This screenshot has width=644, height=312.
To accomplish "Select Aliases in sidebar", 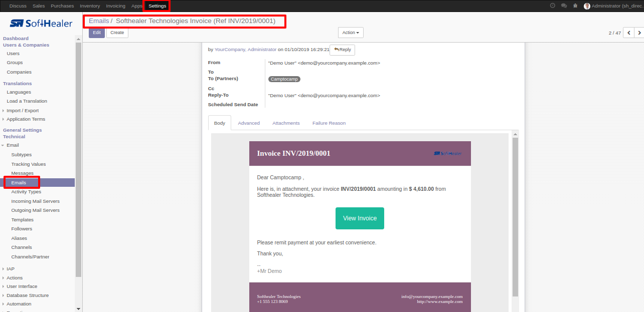I will (x=19, y=238).
